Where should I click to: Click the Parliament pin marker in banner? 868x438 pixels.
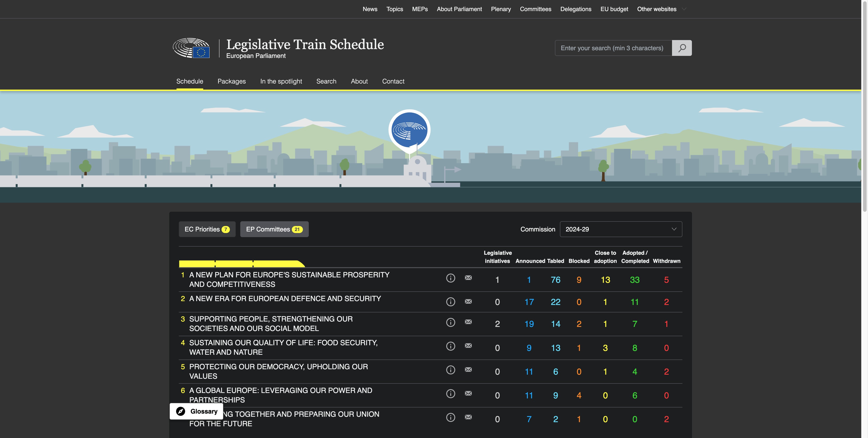pos(409,131)
